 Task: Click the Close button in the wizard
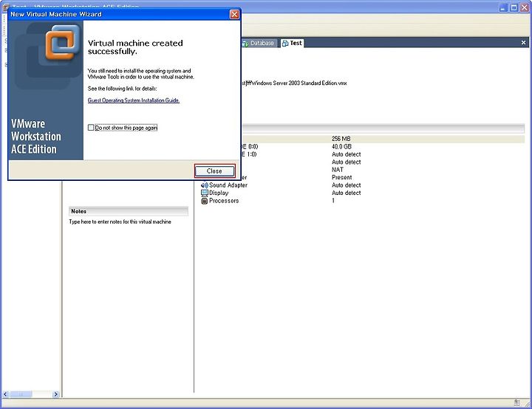[x=214, y=171]
